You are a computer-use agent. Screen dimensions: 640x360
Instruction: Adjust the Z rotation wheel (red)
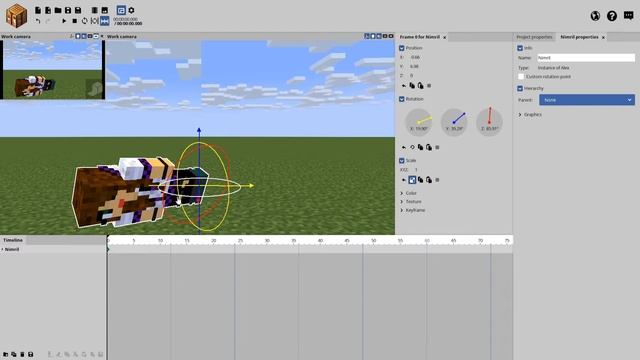click(489, 122)
